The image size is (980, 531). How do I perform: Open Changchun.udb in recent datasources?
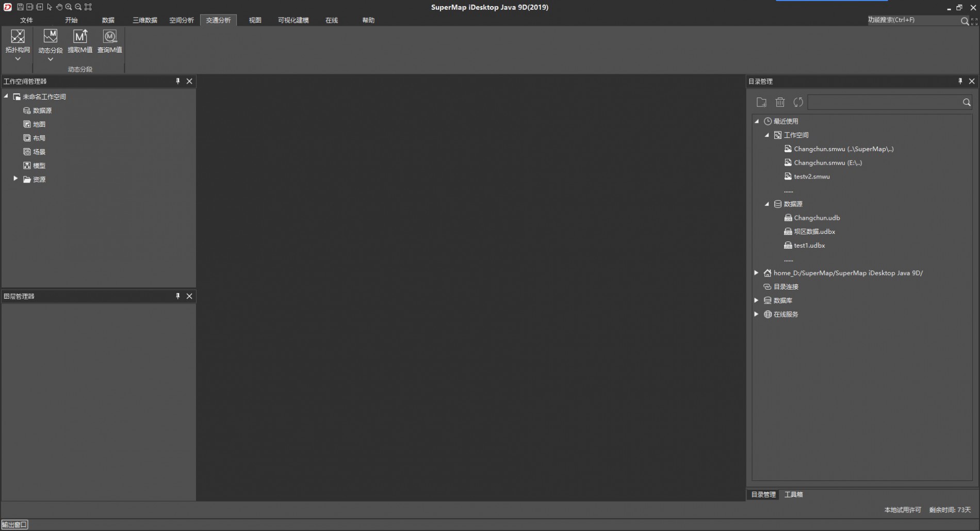pyautogui.click(x=816, y=218)
